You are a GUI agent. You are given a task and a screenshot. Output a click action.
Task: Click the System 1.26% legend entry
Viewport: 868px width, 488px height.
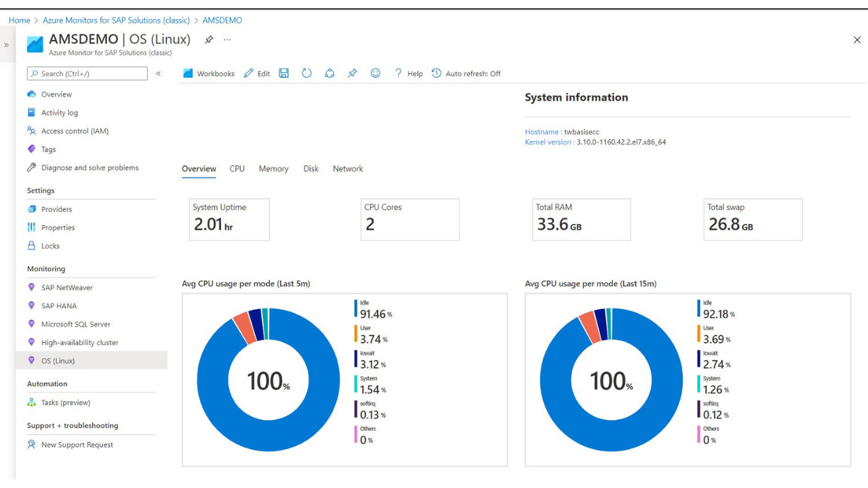click(713, 385)
